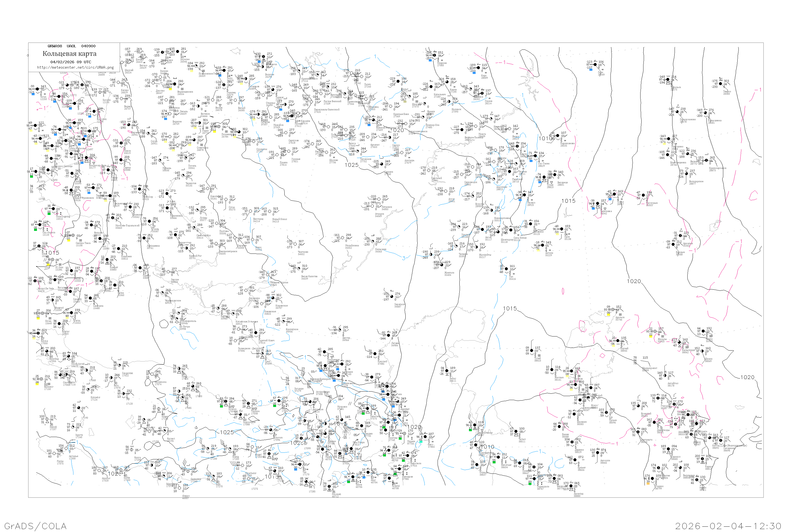The height and width of the screenshot is (532, 798).
Task: Click the 2026-02-04-12:30 timestamp
Action: point(728,526)
